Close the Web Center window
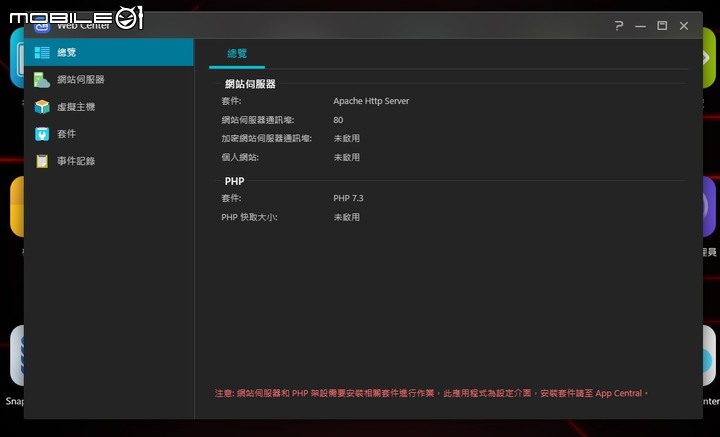 (x=684, y=26)
